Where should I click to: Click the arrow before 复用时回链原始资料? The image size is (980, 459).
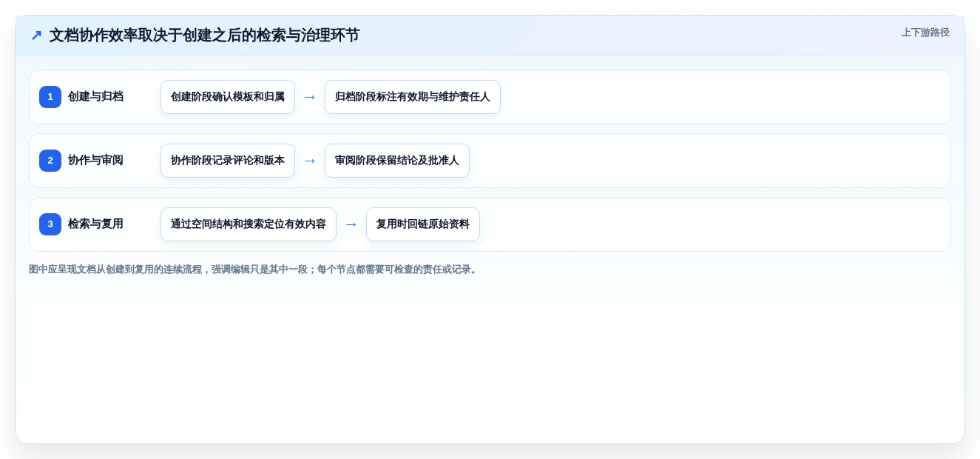pyautogui.click(x=351, y=224)
